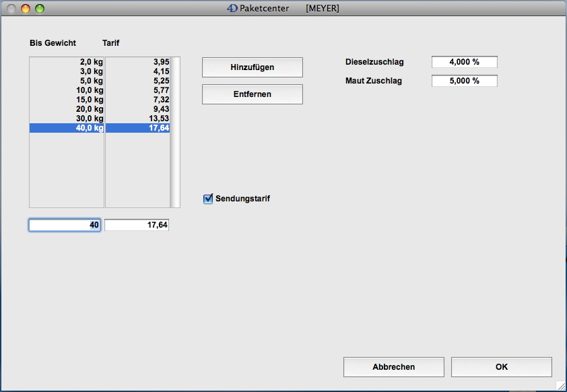
Task: Select the 20,0 kg weight row
Action: point(67,108)
